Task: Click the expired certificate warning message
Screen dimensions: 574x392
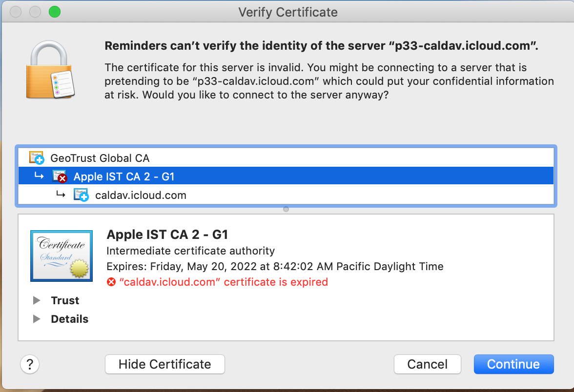Action: coord(224,282)
